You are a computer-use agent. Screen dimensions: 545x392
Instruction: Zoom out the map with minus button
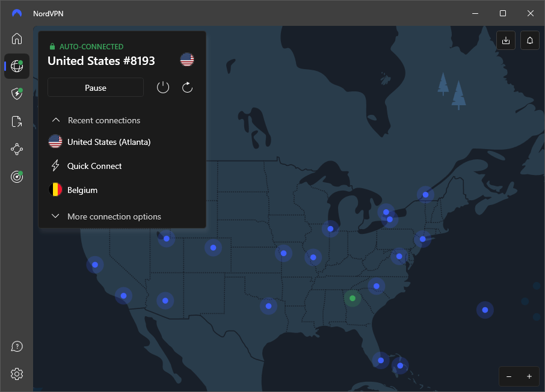(x=509, y=376)
